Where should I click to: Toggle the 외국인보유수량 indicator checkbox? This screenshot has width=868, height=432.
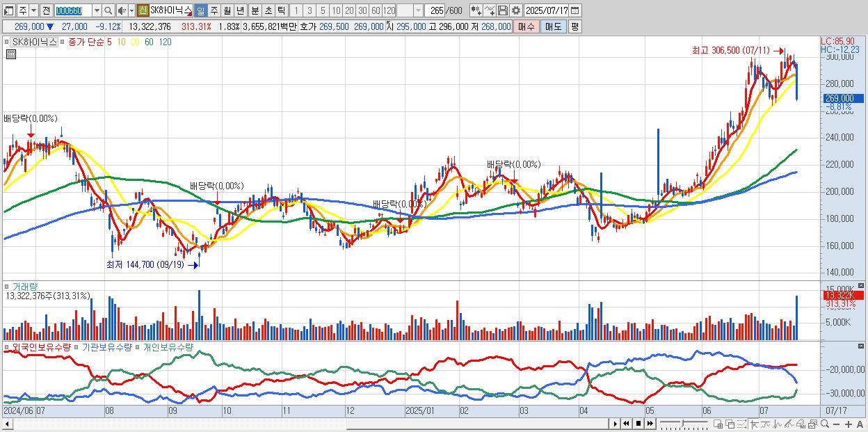7,346
